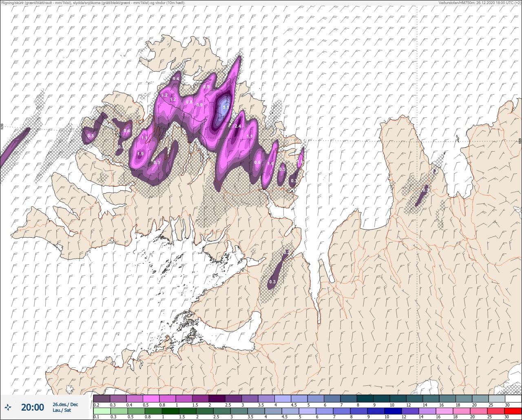Select the light lavender 4 swatch in the upper legend row
Screen dimensions: 522x420
[x=283, y=398]
